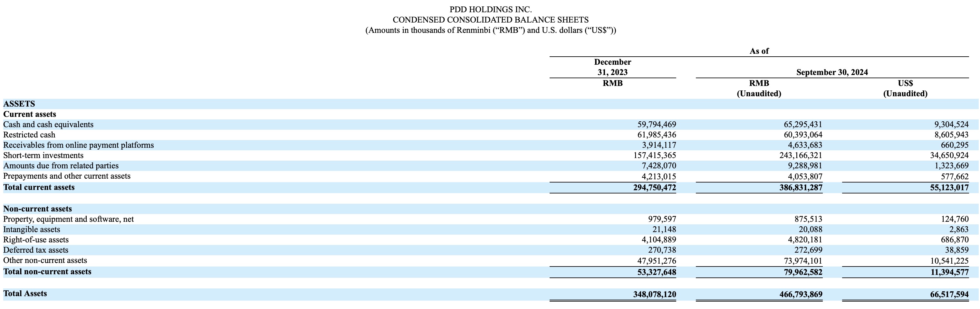The image size is (980, 309).
Task: Click the value 47,951,276
Action: pyautogui.click(x=657, y=261)
